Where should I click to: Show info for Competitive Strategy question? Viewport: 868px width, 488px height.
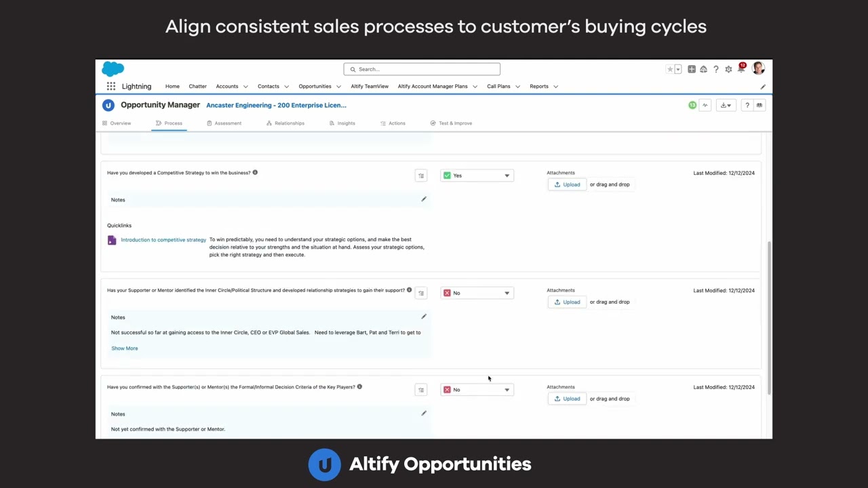(255, 172)
